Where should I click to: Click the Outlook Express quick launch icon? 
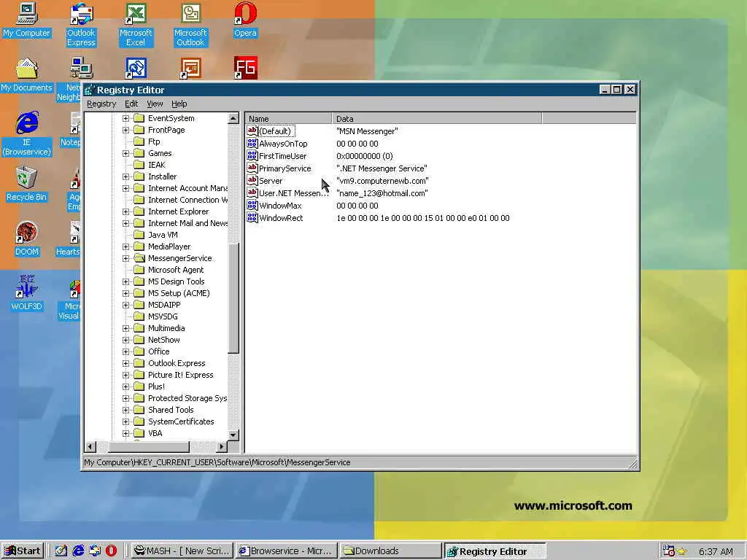click(95, 551)
